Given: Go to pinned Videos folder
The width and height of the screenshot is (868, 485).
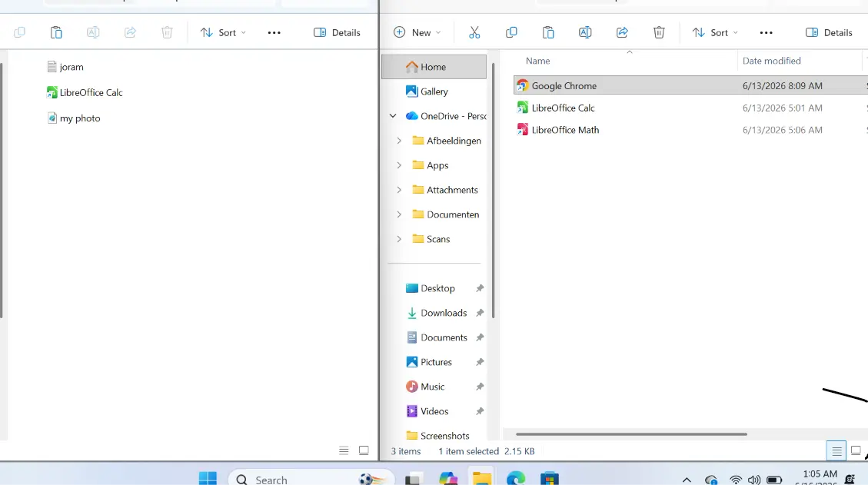Looking at the screenshot, I should pyautogui.click(x=427, y=411).
